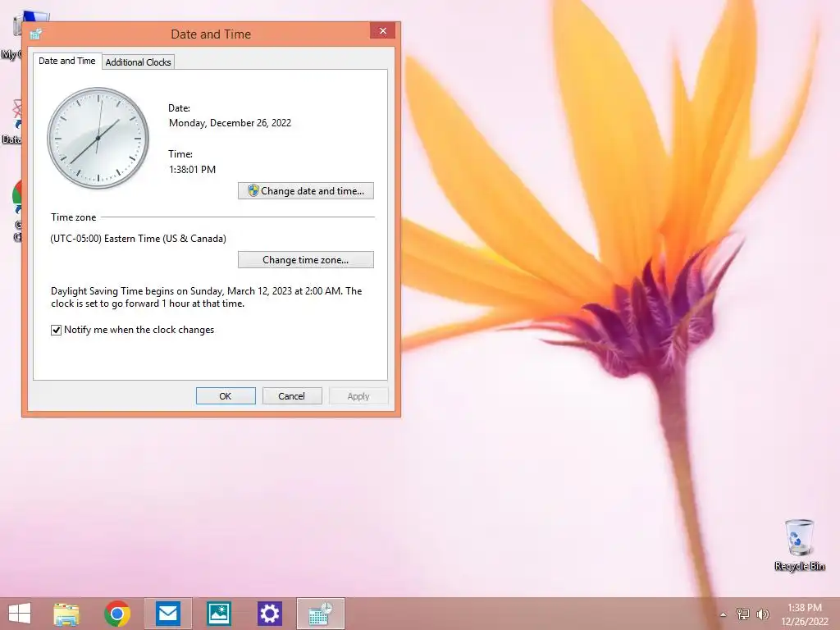Image resolution: width=840 pixels, height=630 pixels.
Task: Click the taskbar clock showing 1:38 PM
Action: click(805, 614)
